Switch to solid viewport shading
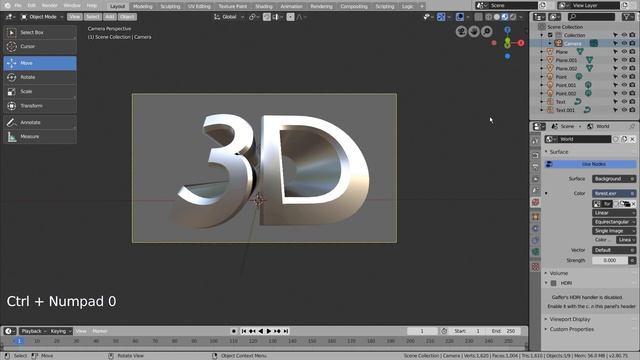This screenshot has width=640, height=360. click(497, 17)
